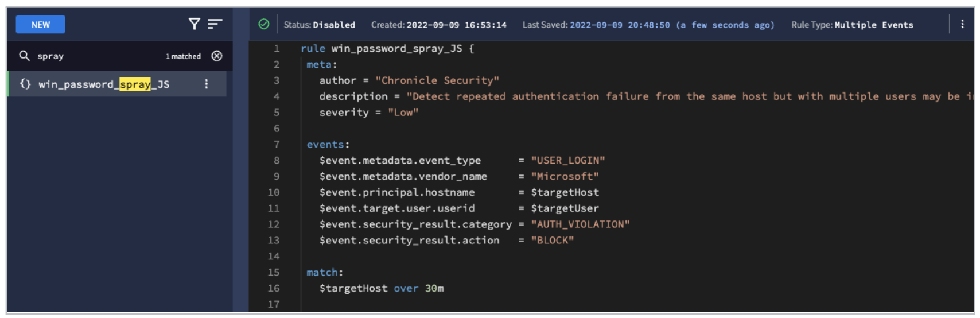Viewport: 980px width, 318px height.
Task: Click the Last Saved timestamp
Action: coord(648,25)
